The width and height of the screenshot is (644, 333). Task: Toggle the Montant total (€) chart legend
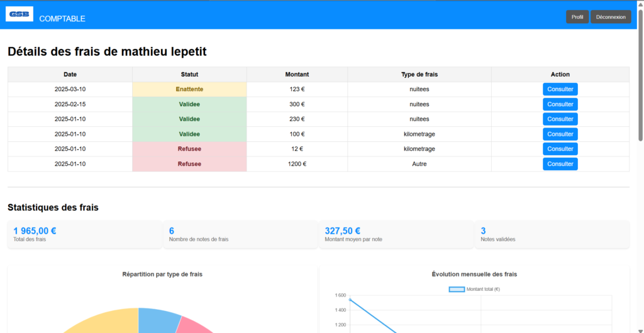pyautogui.click(x=474, y=289)
